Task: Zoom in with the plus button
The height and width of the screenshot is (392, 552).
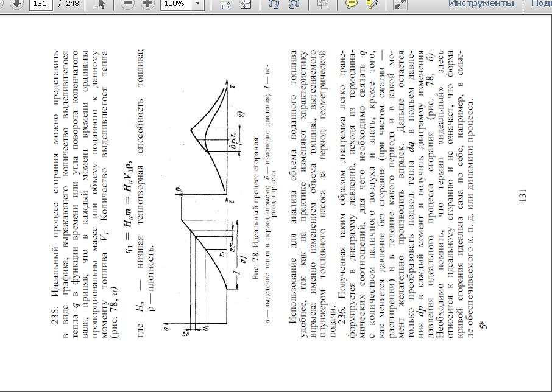Action: click(x=147, y=4)
